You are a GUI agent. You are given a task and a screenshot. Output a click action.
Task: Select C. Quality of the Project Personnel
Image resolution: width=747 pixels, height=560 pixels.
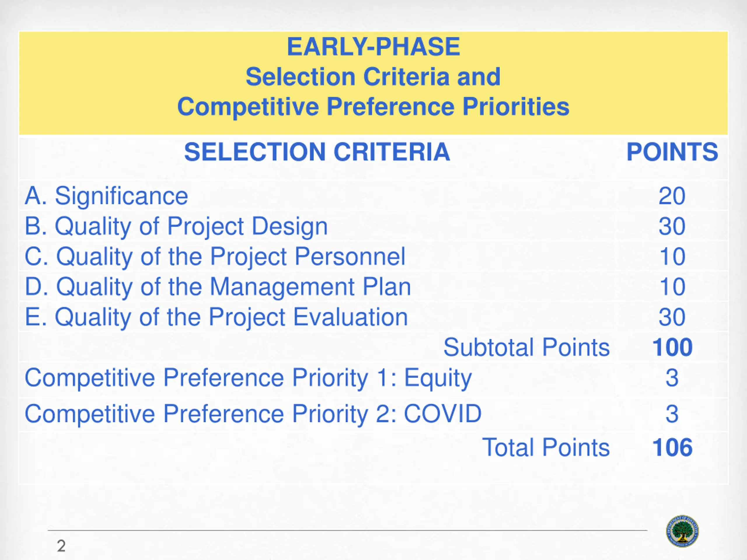[x=215, y=256]
